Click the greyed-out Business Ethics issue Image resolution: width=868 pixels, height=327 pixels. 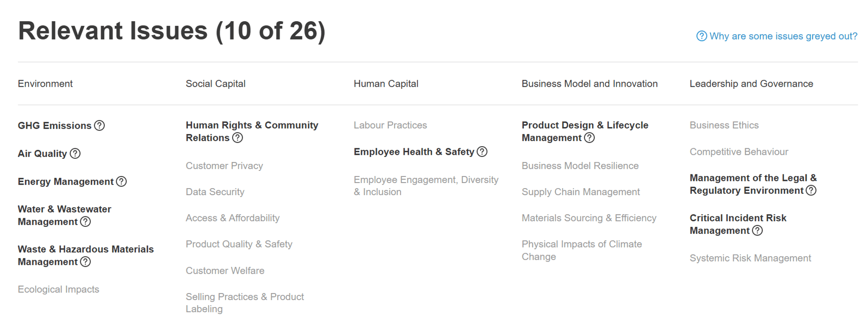point(724,125)
